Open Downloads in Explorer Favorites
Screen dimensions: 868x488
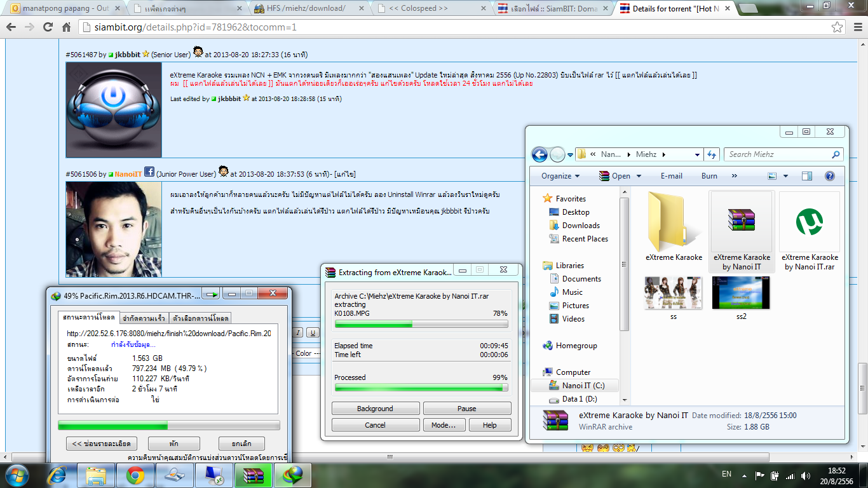pos(581,226)
